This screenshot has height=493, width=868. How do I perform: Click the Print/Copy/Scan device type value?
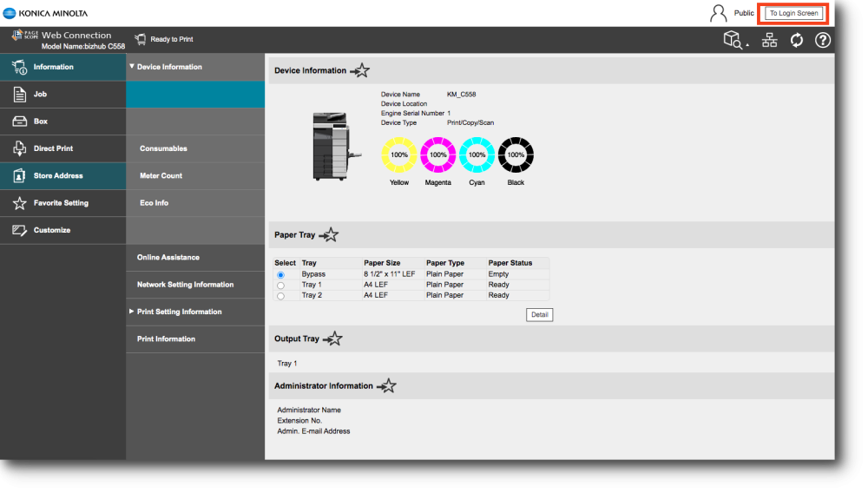470,123
